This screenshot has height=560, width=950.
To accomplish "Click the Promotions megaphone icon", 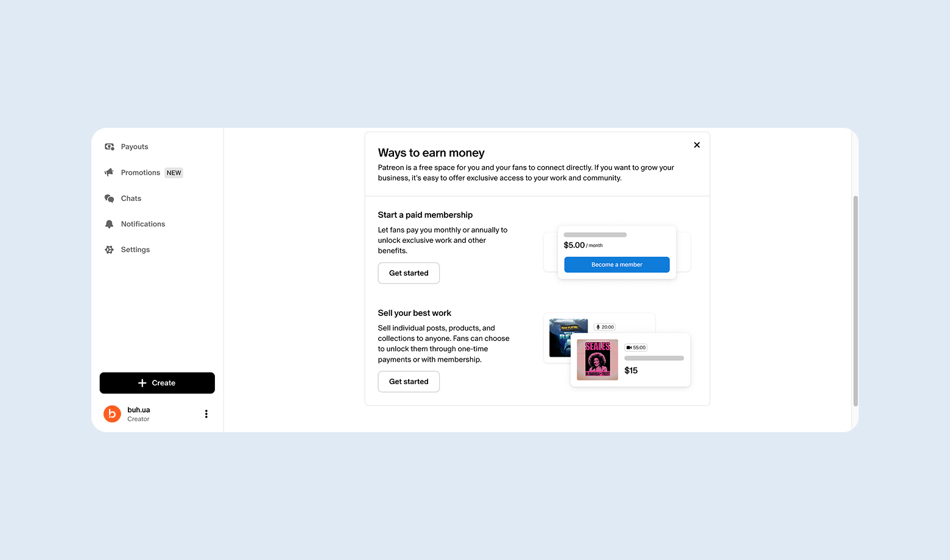I will (x=110, y=173).
